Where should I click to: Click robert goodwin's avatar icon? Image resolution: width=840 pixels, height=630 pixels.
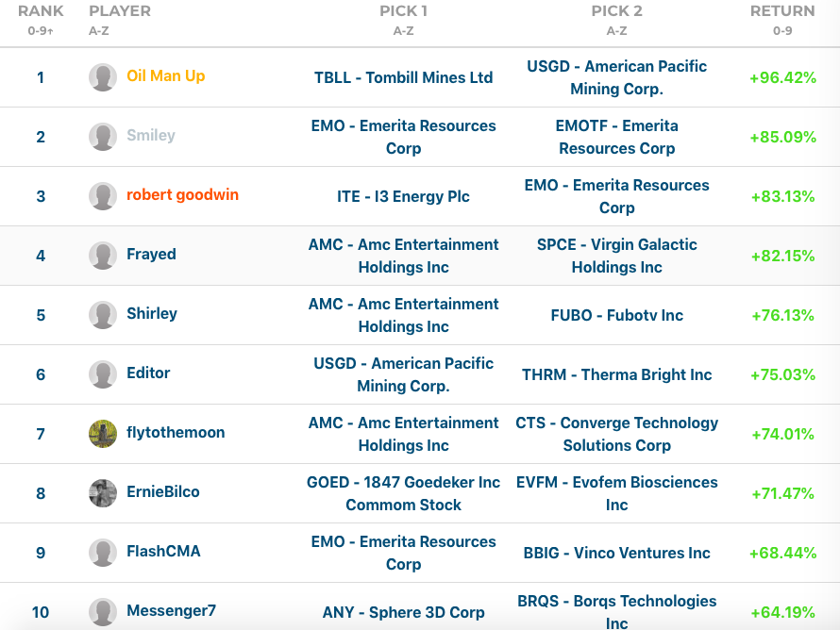click(x=103, y=196)
